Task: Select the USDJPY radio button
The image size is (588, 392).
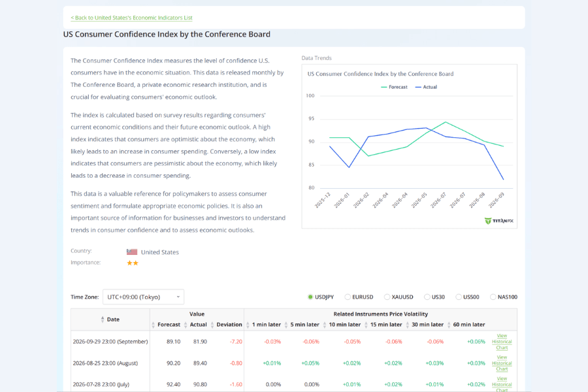Action: (310, 297)
